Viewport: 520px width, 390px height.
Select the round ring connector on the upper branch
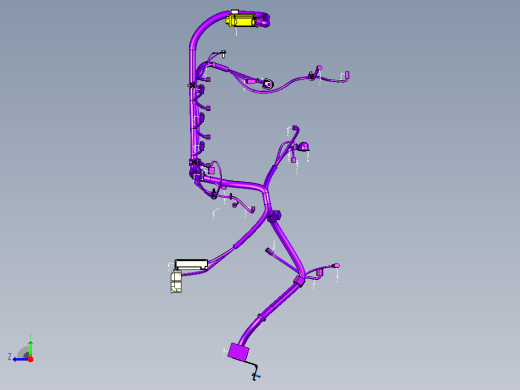pyautogui.click(x=267, y=84)
